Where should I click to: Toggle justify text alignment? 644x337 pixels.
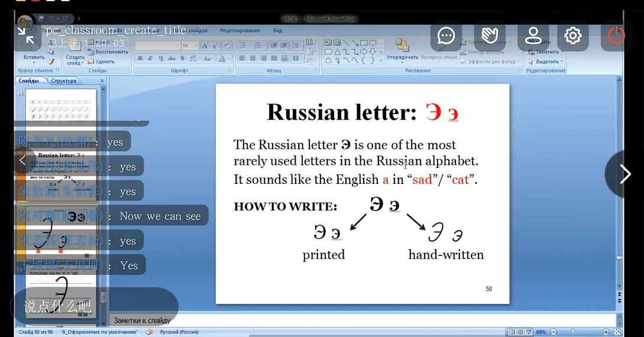274,59
